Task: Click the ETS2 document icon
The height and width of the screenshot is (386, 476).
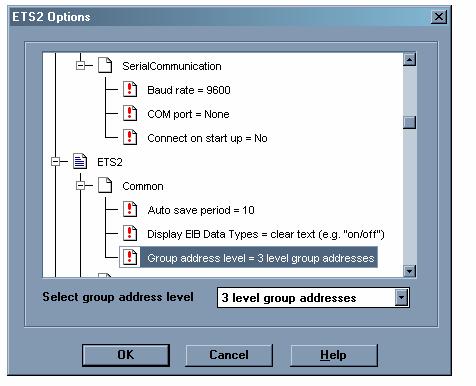Action: pos(80,162)
